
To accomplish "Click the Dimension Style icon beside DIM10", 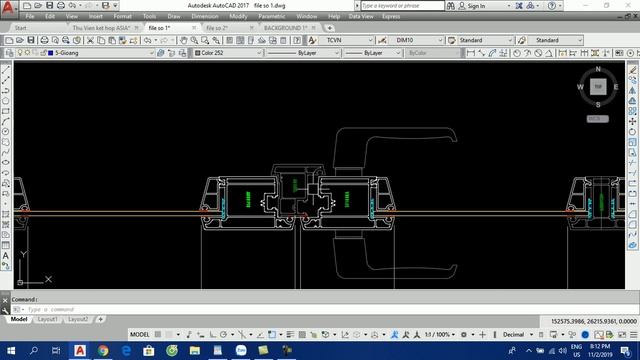I will pyautogui.click(x=382, y=40).
